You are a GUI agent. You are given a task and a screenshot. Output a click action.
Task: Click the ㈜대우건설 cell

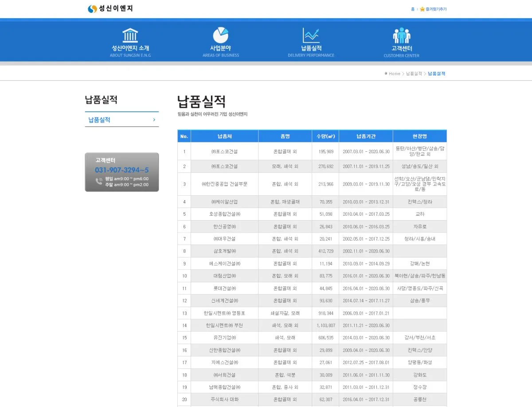[225, 239]
